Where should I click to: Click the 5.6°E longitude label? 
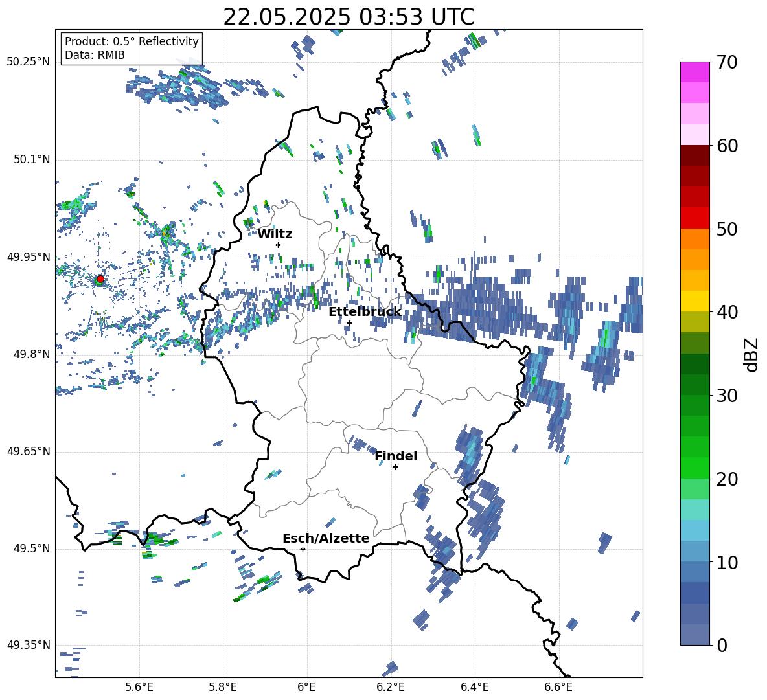[139, 687]
